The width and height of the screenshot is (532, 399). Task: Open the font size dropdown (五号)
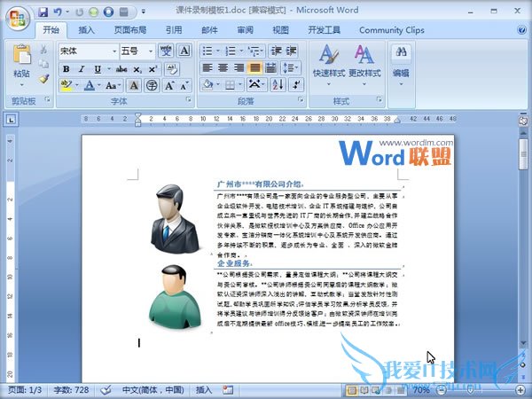(x=151, y=51)
